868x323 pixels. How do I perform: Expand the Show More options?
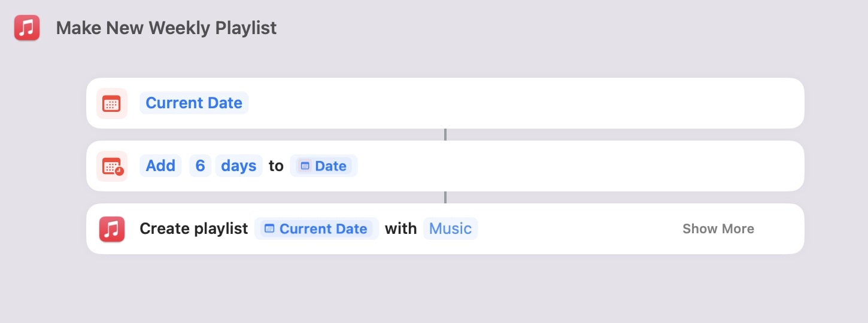(718, 228)
